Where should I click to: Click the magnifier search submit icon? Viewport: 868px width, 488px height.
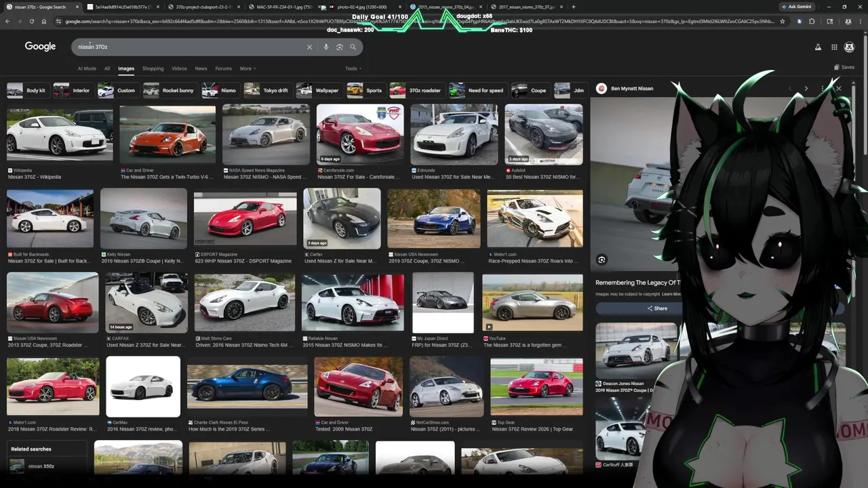pyautogui.click(x=353, y=47)
